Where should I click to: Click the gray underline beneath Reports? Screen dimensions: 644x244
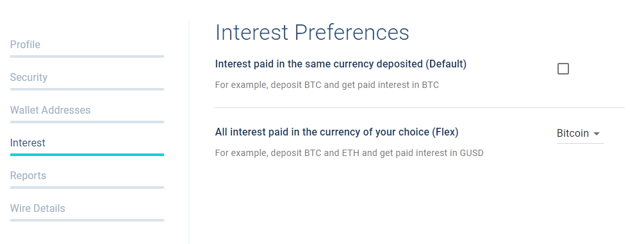pyautogui.click(x=87, y=187)
